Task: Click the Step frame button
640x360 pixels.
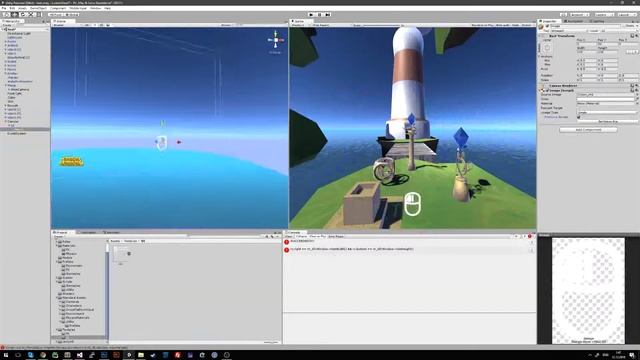Action: [x=328, y=15]
